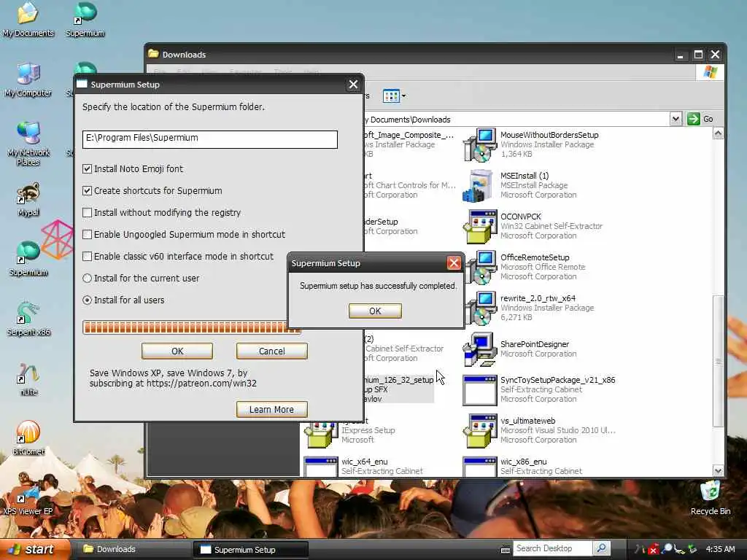Launch Supermium shortcut below Mypal
The height and width of the screenshot is (560, 747).
28,259
